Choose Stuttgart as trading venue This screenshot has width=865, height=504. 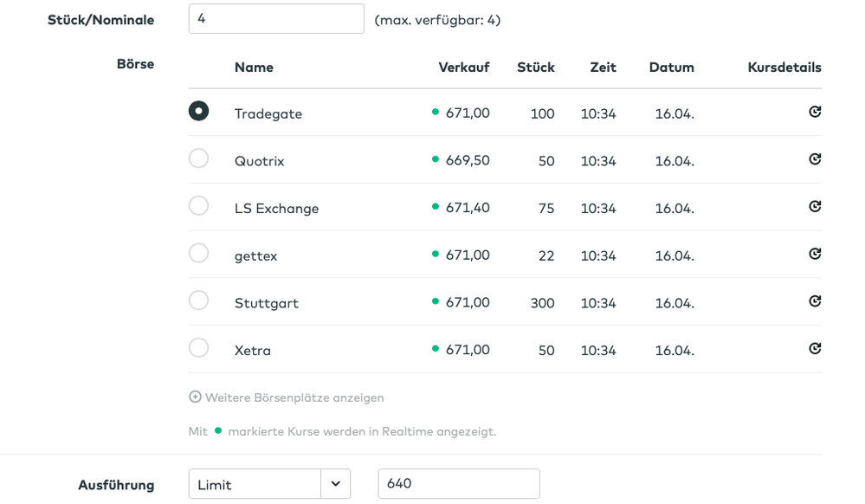point(198,300)
